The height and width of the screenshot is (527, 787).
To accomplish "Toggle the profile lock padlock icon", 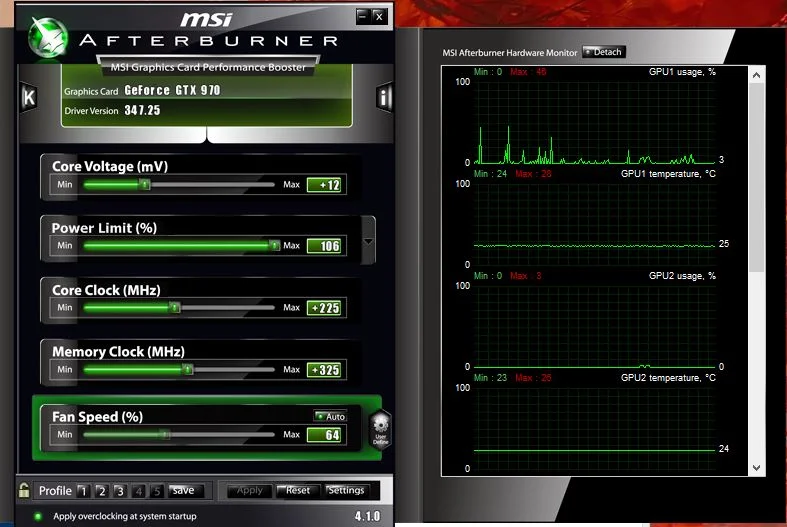I will pos(24,490).
